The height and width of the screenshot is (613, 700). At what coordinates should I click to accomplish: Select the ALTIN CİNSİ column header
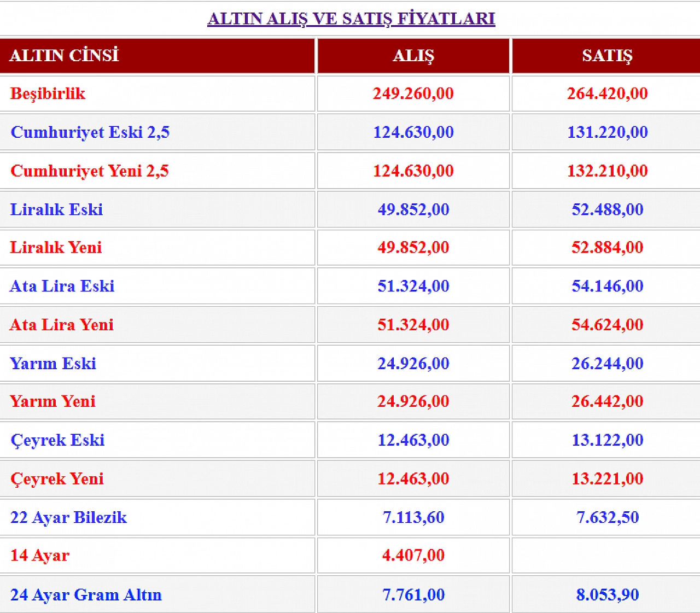64,55
